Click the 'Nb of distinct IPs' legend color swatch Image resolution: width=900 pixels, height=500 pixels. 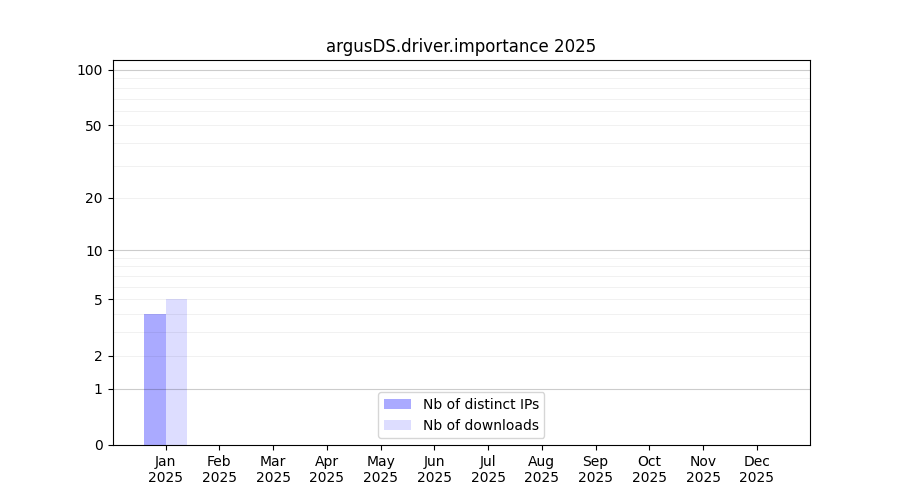pyautogui.click(x=397, y=404)
